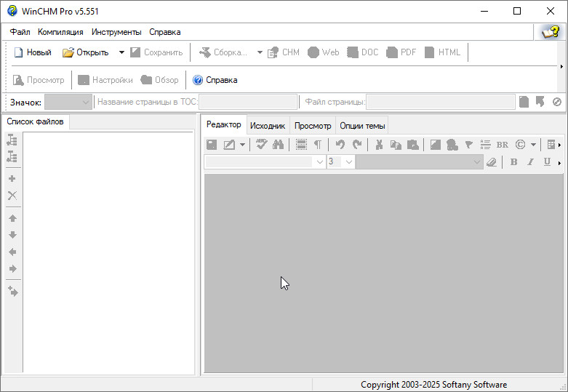Toggle bold formatting button
Screen dimensions: 568x392
[x=513, y=162]
